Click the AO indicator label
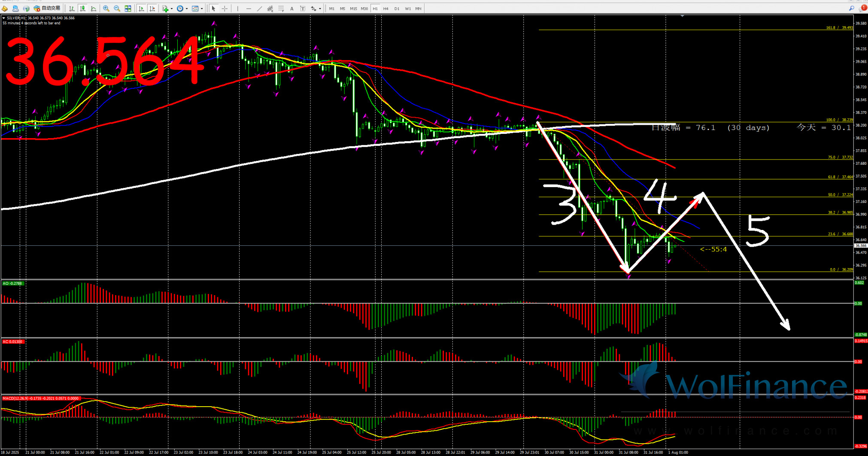The height and width of the screenshot is (456, 868). pos(12,284)
